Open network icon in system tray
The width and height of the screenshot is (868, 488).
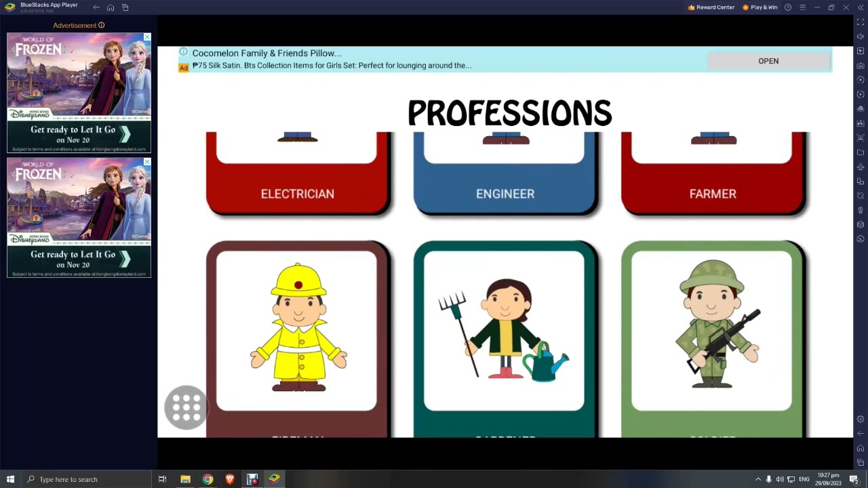click(791, 479)
